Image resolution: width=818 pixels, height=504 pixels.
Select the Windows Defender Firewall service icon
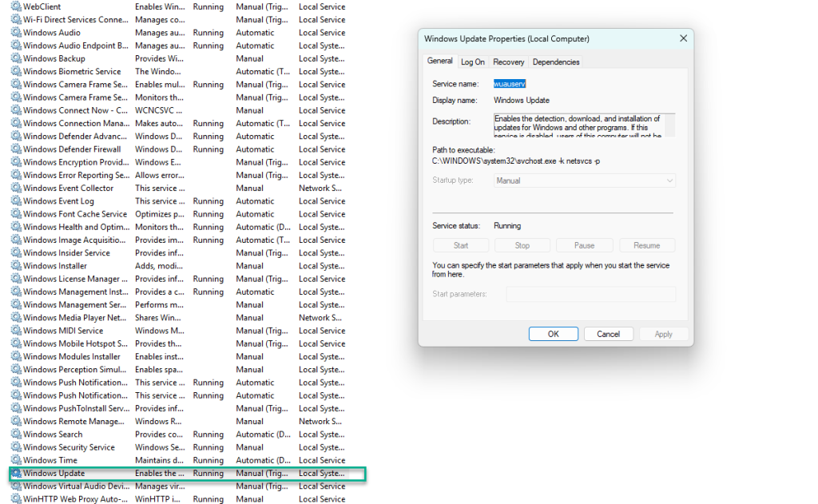click(x=16, y=149)
